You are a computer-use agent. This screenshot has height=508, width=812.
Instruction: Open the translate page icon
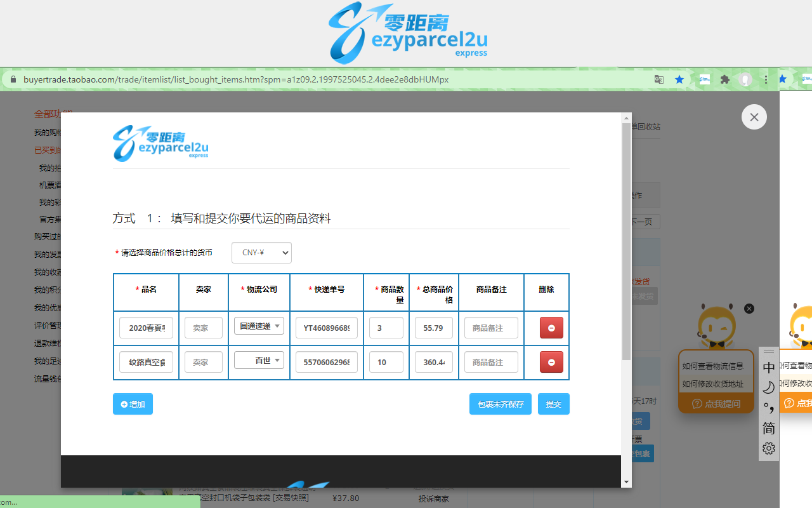[x=659, y=79]
